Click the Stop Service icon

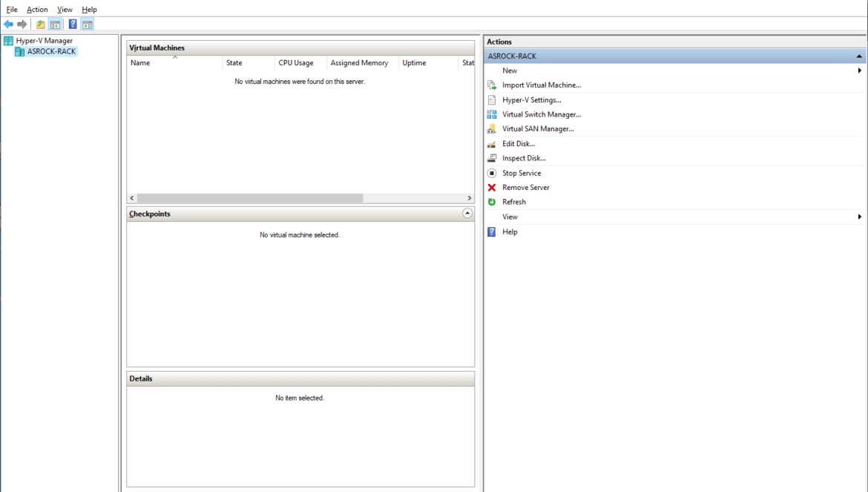coord(492,173)
